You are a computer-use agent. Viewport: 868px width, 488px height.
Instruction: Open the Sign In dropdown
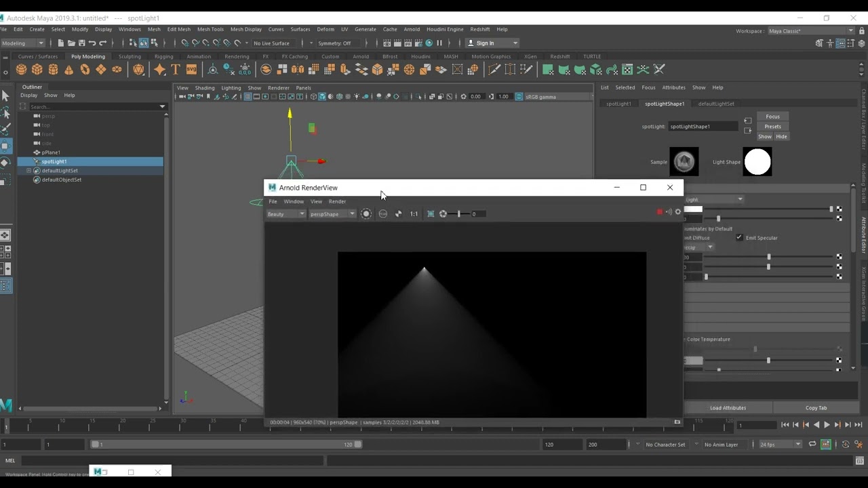(x=493, y=43)
